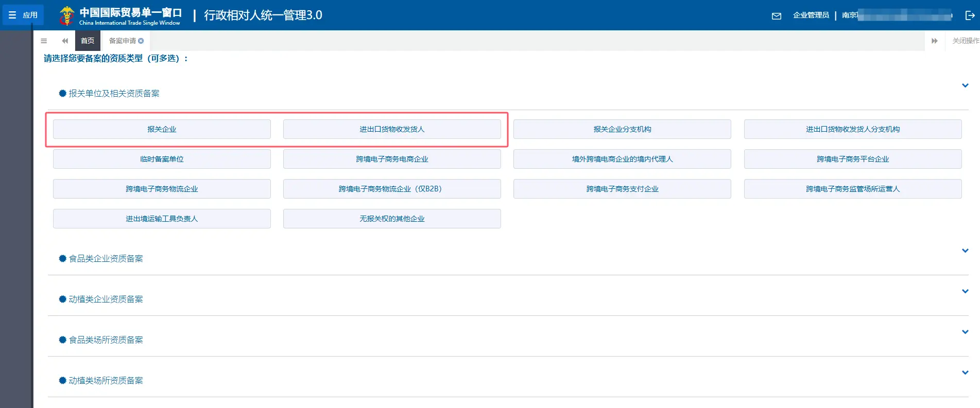Click the logout icon at top right
Image resolution: width=980 pixels, height=408 pixels.
point(970,15)
